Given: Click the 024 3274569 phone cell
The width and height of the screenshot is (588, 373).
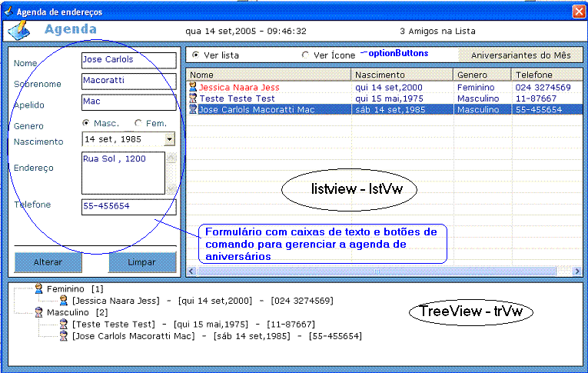Looking at the screenshot, I should 543,88.
